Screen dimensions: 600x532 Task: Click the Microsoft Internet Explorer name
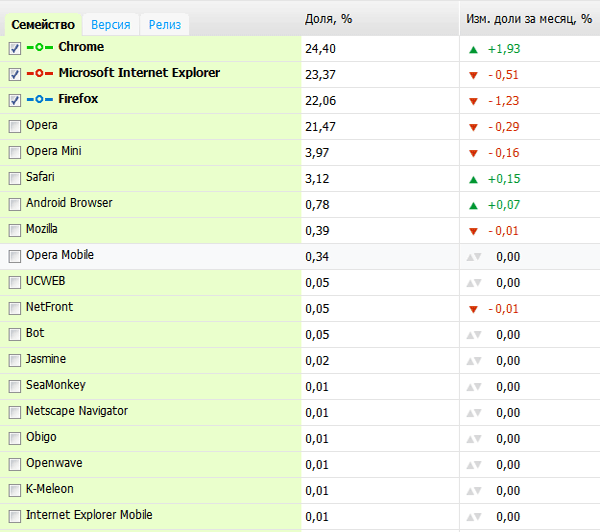pyautogui.click(x=139, y=73)
